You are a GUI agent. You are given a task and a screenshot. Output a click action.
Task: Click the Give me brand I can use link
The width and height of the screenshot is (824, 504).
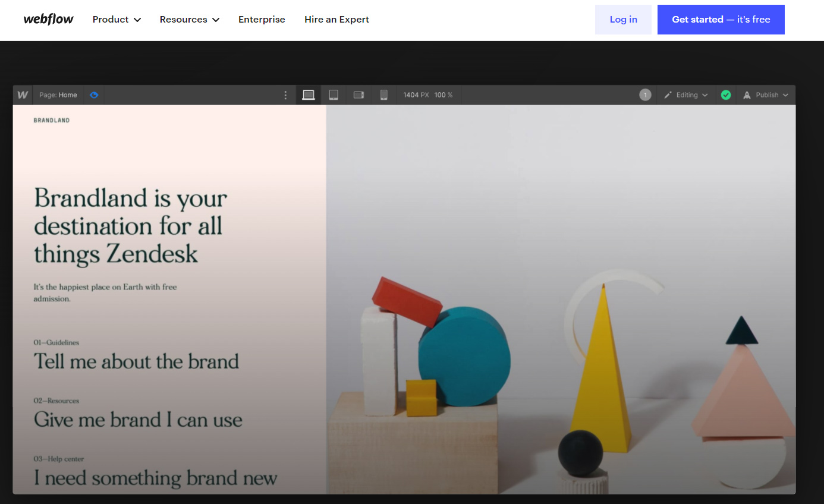138,420
